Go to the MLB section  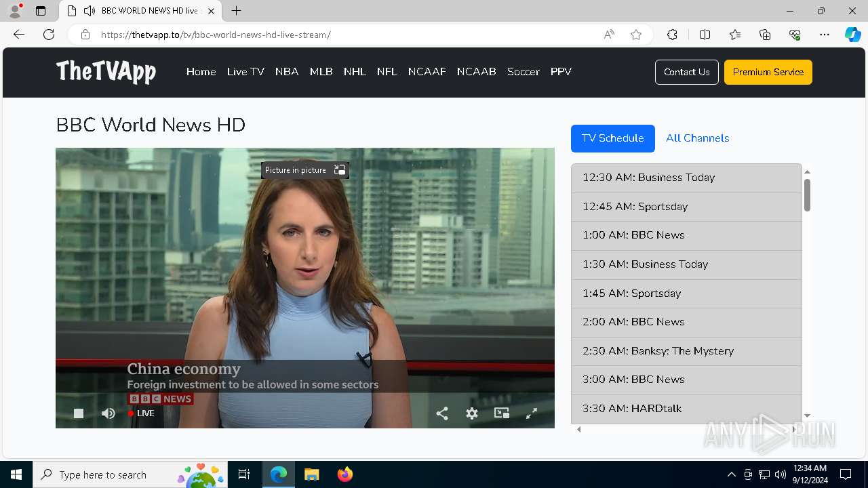click(321, 72)
